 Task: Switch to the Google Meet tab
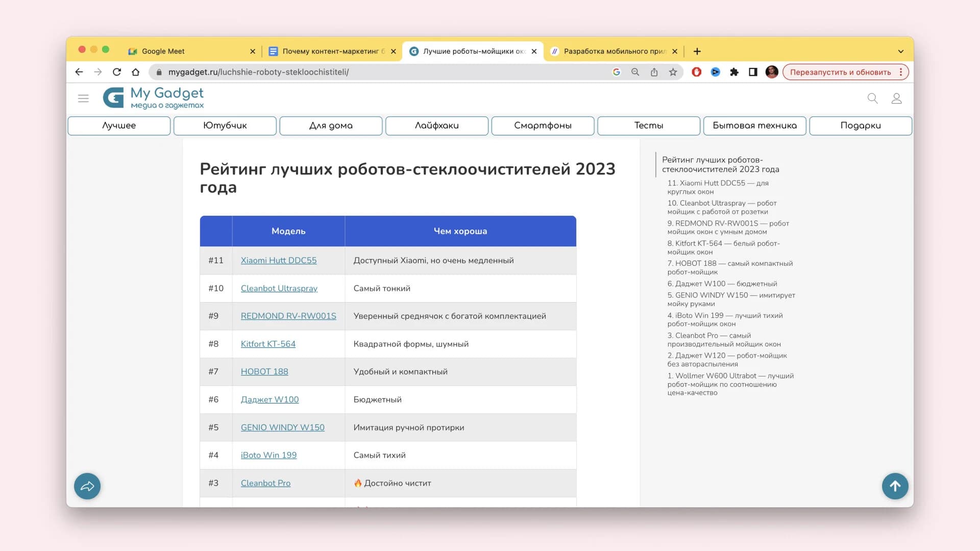pos(163,52)
